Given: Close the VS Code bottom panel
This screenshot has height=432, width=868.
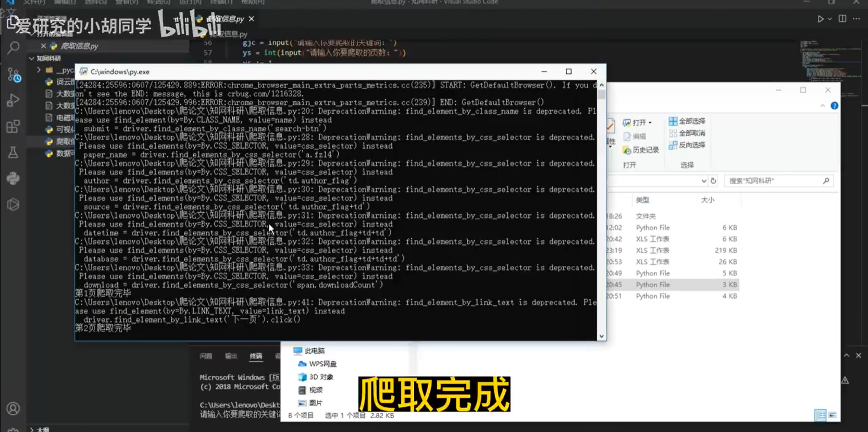Looking at the screenshot, I should (x=859, y=355).
